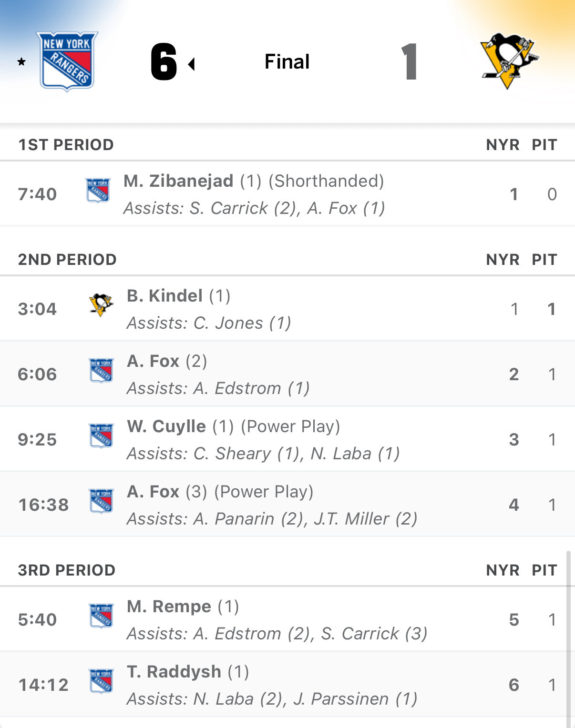Open B. Kindel player link
Viewport: 575px width, 728px height.
tap(164, 296)
